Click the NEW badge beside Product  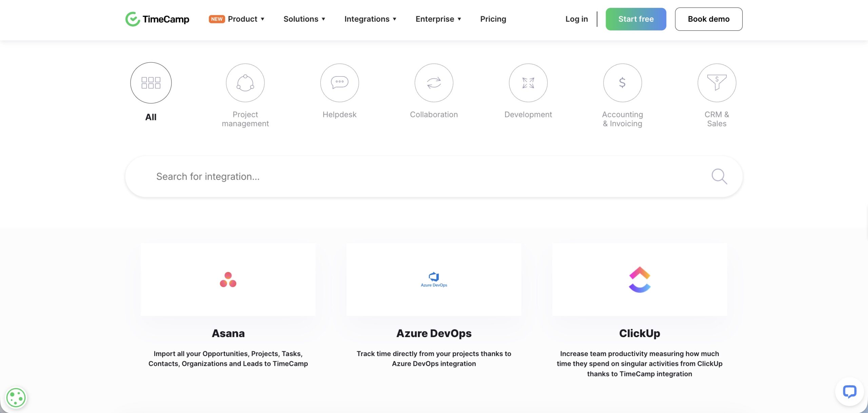217,19
